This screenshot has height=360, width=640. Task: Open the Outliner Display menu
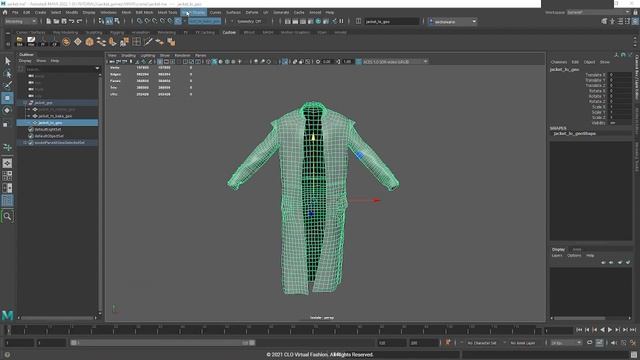click(25, 61)
